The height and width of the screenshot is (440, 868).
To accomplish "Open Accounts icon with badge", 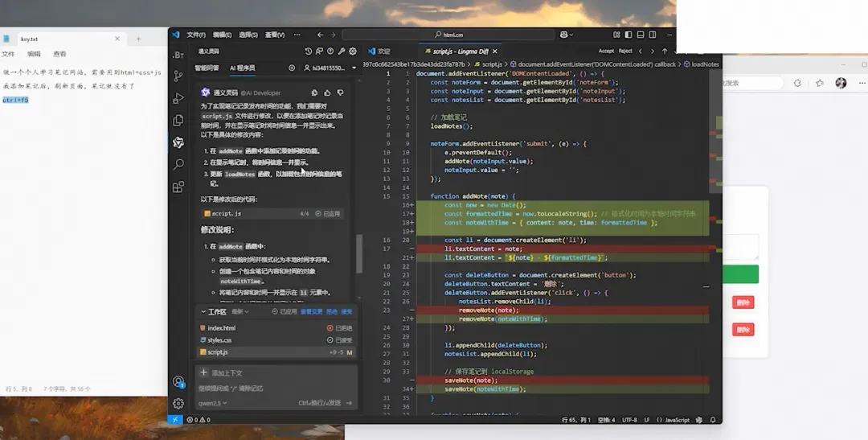I will [178, 381].
